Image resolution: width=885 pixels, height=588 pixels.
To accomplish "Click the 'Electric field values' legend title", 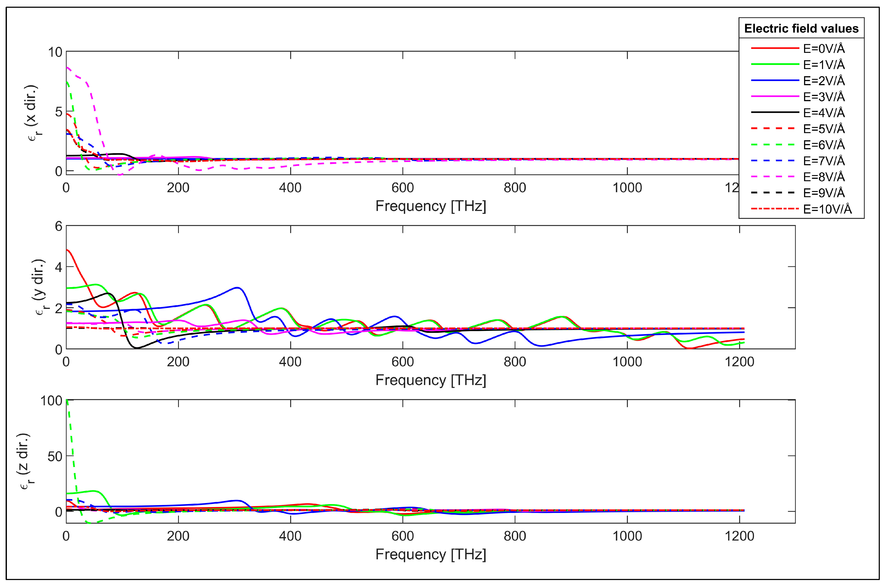I will [x=801, y=28].
